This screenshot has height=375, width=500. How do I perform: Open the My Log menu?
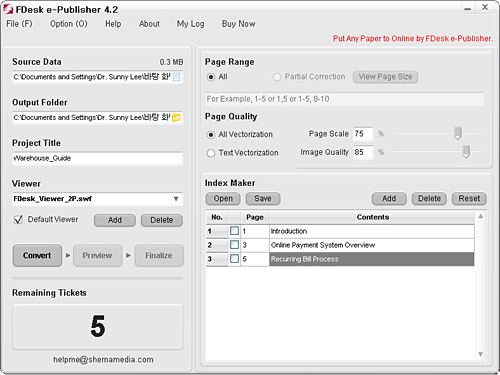pyautogui.click(x=190, y=24)
